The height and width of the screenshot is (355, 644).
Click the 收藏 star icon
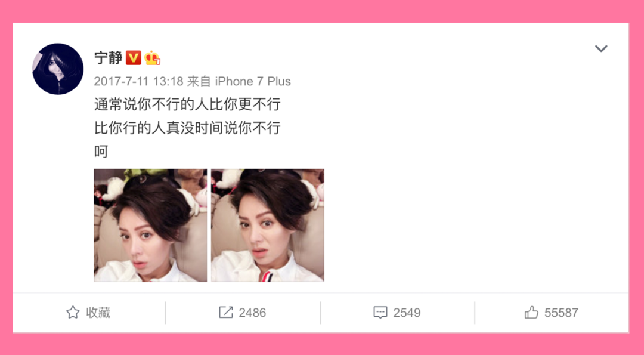(73, 313)
